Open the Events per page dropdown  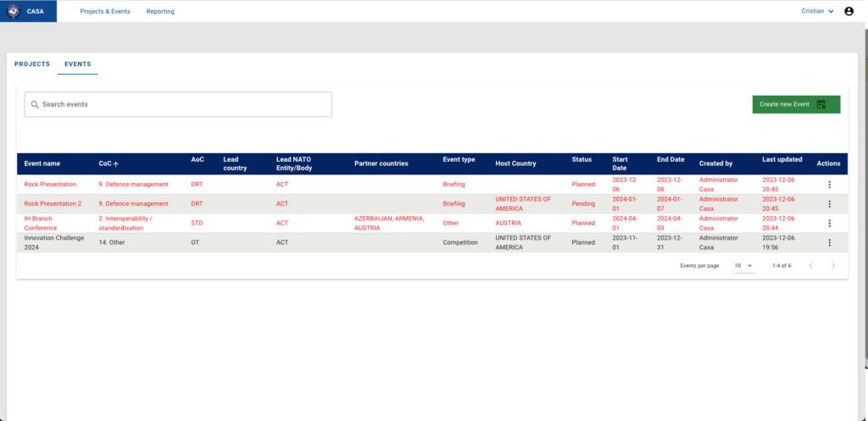(743, 266)
